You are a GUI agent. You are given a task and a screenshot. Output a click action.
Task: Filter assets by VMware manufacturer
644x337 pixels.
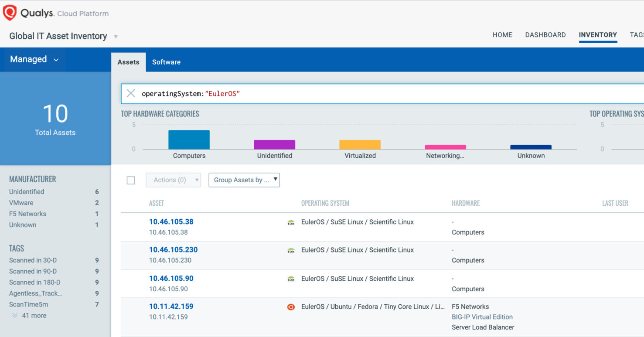point(21,203)
